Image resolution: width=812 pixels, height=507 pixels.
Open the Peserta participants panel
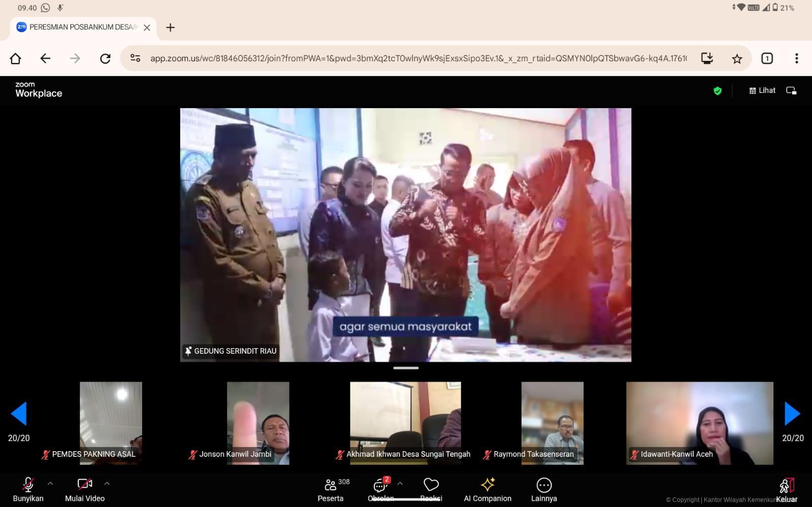point(331,489)
